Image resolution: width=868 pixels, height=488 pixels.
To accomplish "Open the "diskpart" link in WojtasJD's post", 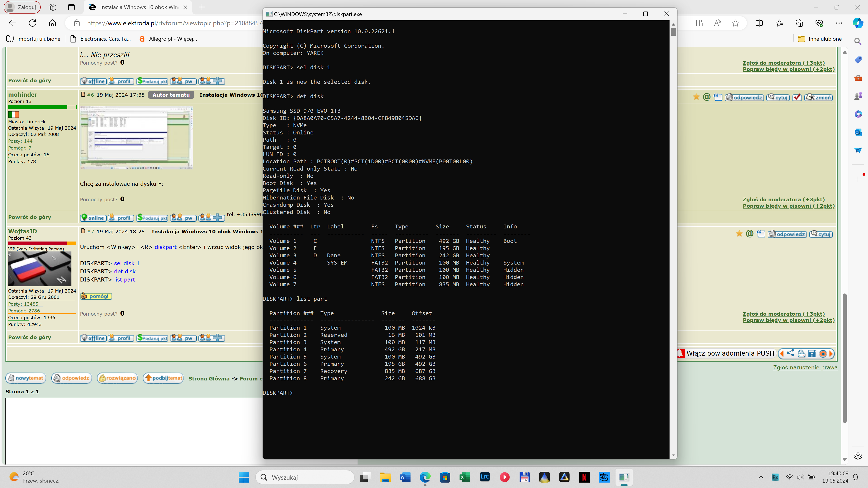I will click(x=165, y=247).
